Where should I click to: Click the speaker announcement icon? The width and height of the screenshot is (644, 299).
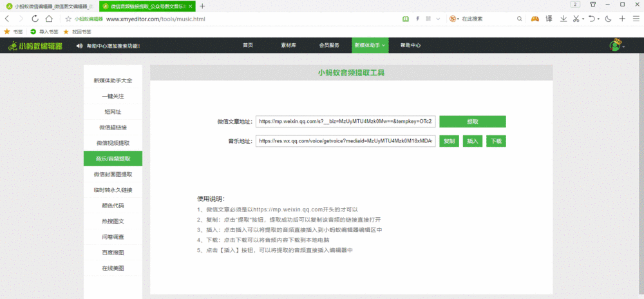pyautogui.click(x=80, y=46)
